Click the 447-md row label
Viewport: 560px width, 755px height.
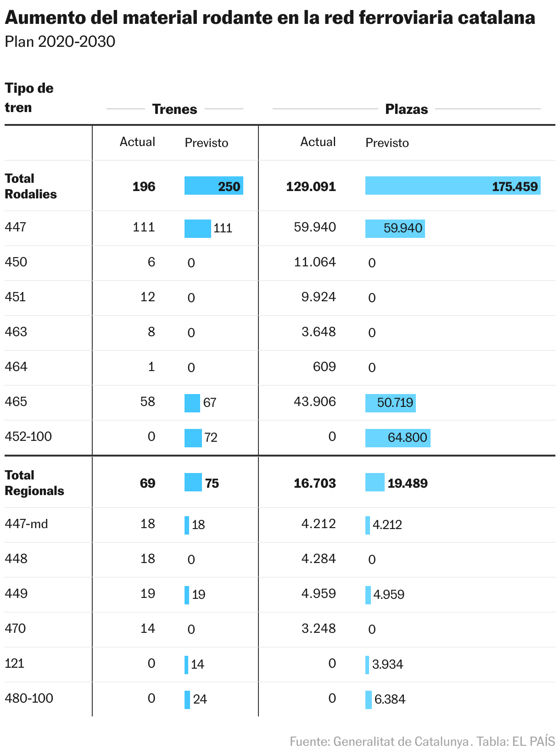(x=26, y=524)
